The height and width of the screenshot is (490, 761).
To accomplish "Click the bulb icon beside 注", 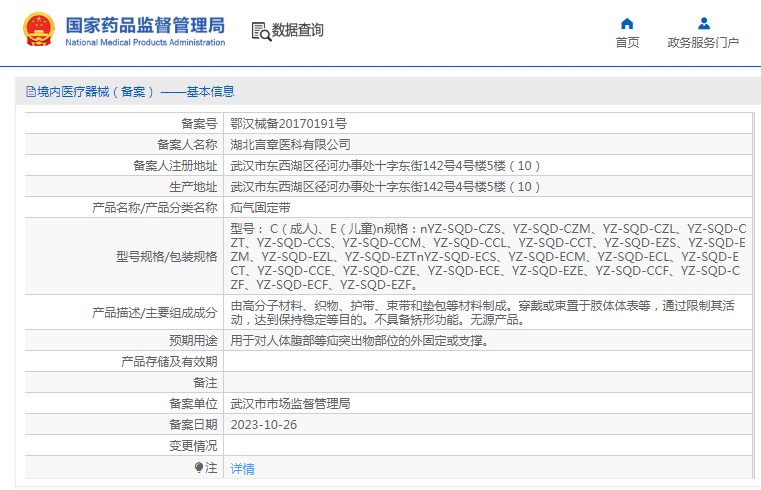I will point(199,468).
